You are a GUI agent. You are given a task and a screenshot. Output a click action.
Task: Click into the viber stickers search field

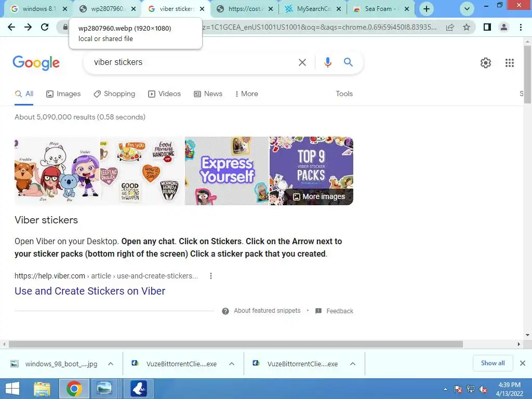pyautogui.click(x=193, y=62)
